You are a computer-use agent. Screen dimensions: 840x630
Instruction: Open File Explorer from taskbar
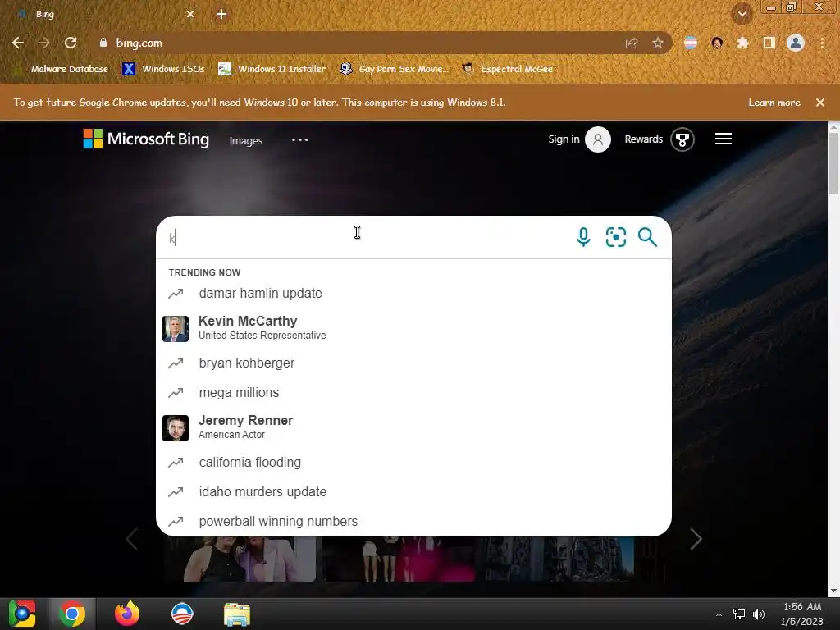coord(237,614)
